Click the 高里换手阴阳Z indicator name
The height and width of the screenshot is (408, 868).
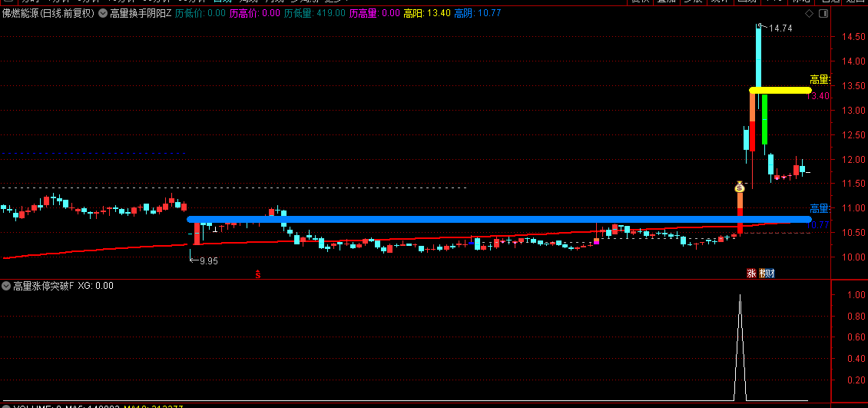tap(141, 13)
